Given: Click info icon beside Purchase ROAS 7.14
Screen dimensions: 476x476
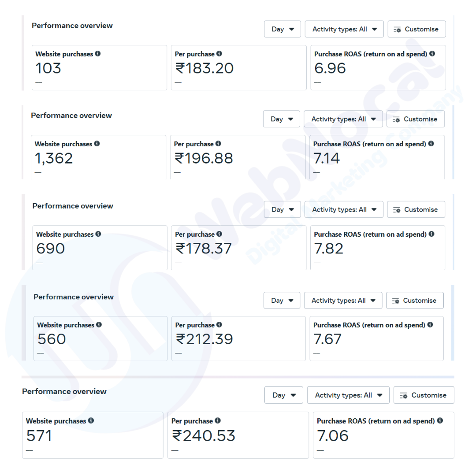Looking at the screenshot, I should (x=431, y=144).
